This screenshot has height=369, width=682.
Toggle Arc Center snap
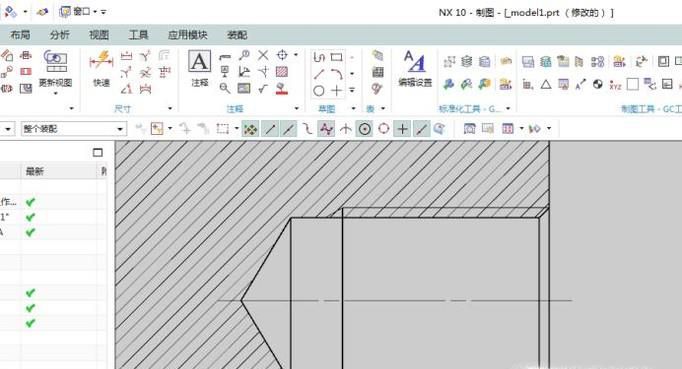[365, 129]
